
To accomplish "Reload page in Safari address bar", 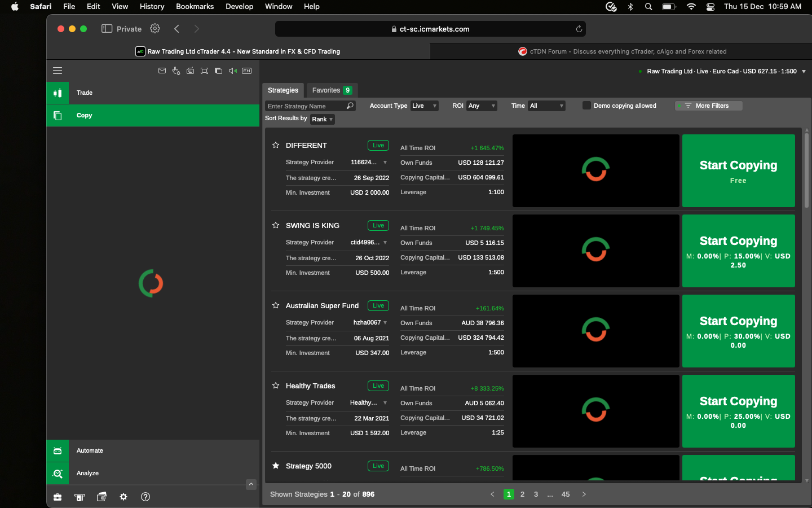I will 579,29.
